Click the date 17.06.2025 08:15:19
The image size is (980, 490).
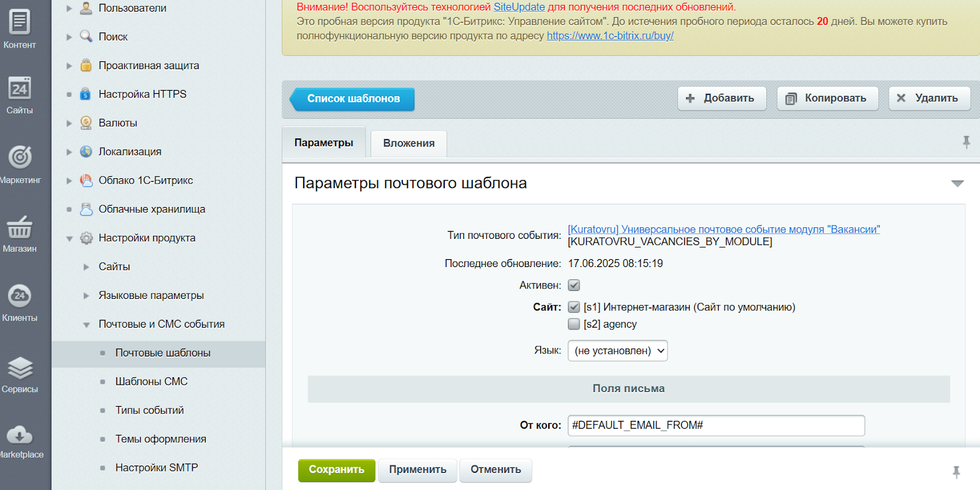[615, 264]
